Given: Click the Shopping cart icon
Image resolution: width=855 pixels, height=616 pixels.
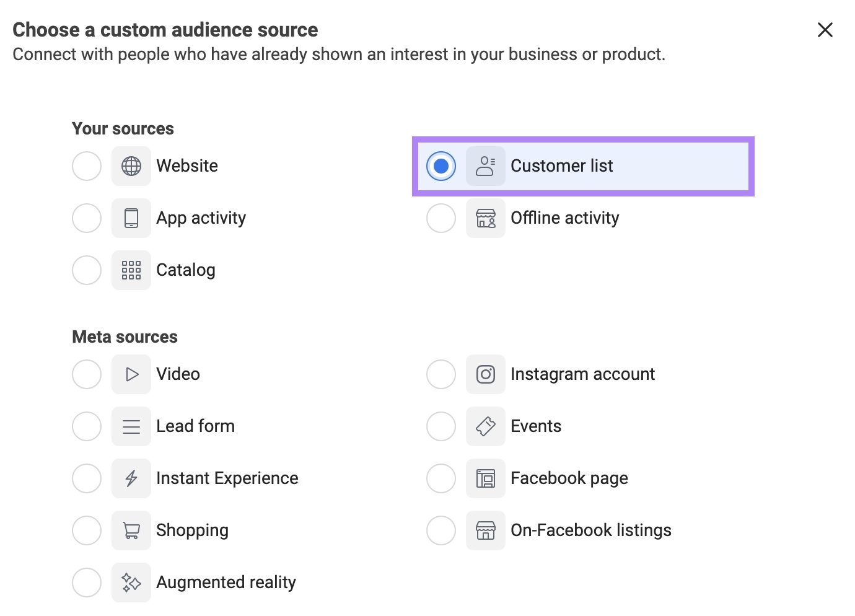Looking at the screenshot, I should point(131,530).
